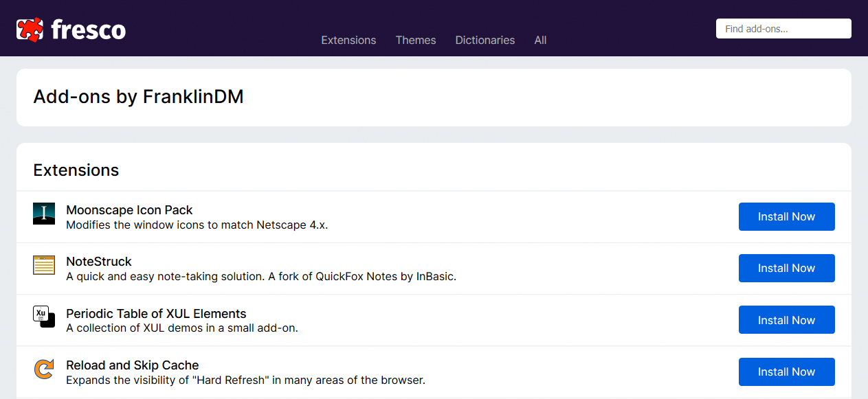Click the orange Reload and Skip Cache icon
This screenshot has width=868, height=399.
coord(43,369)
